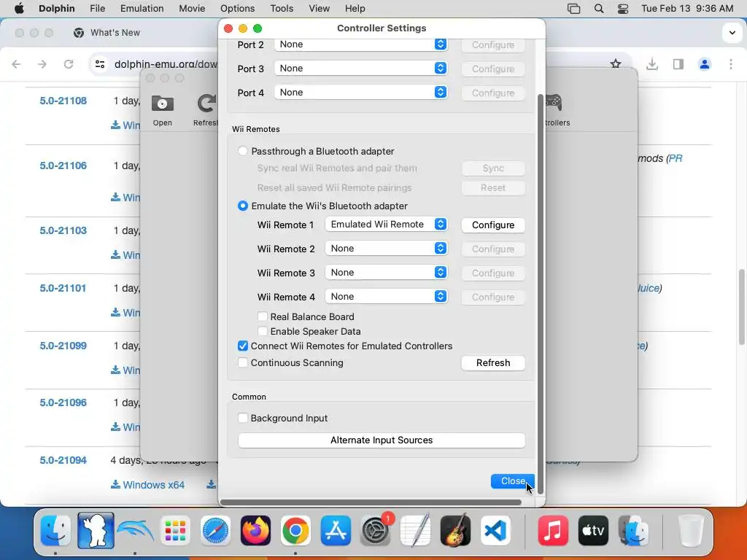
Task: Enable Continuous Scanning checkbox
Action: [243, 363]
